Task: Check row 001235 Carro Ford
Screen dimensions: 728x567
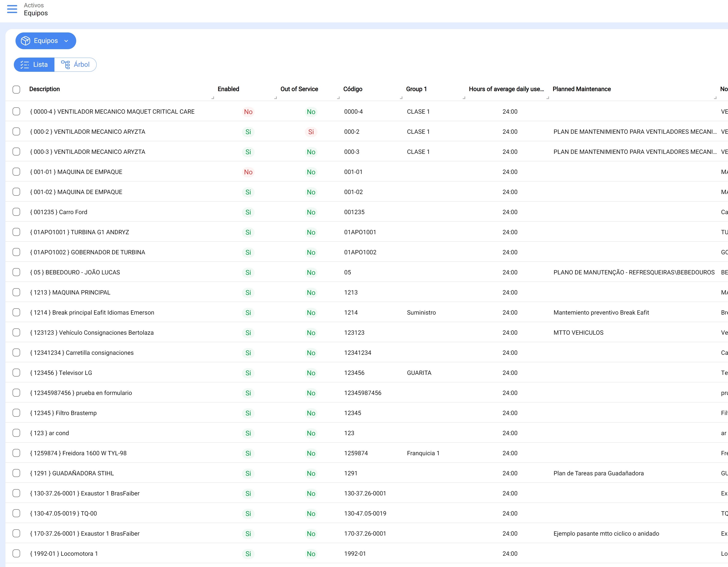Action: pyautogui.click(x=16, y=212)
